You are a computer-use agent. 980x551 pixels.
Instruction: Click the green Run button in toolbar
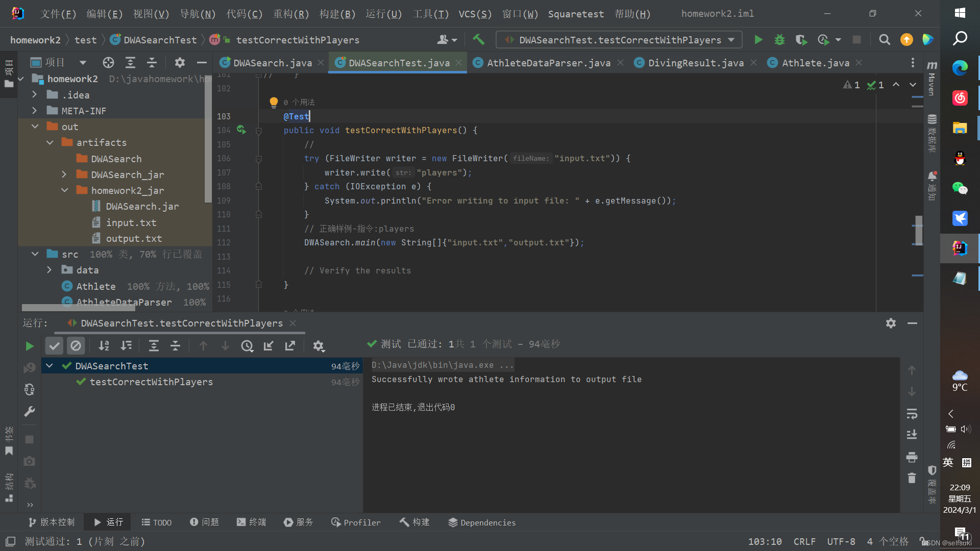point(758,40)
